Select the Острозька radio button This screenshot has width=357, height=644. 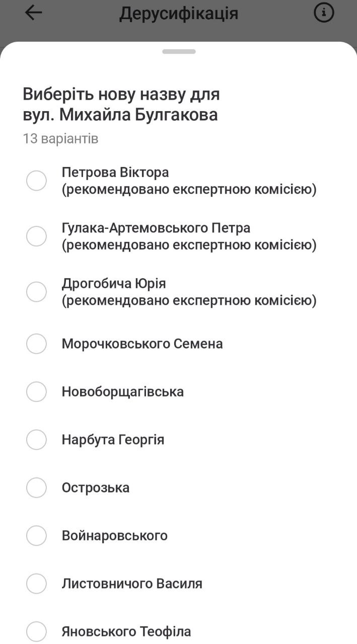[x=36, y=488]
